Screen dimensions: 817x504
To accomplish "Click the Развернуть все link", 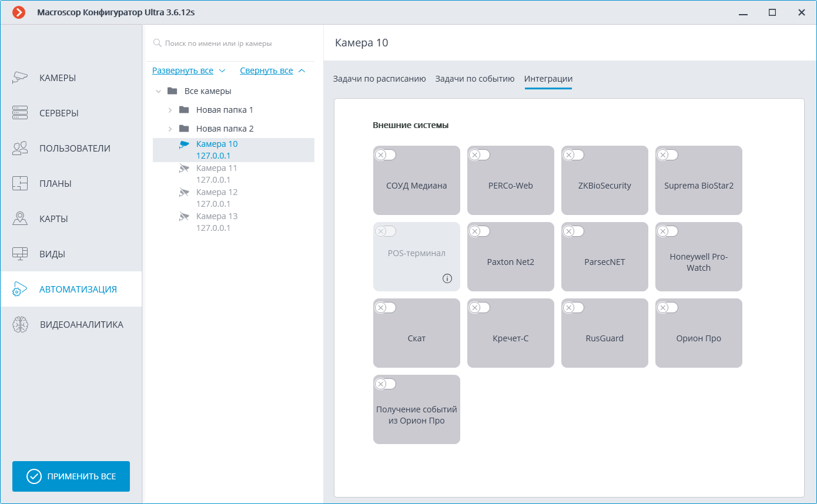I will click(183, 70).
